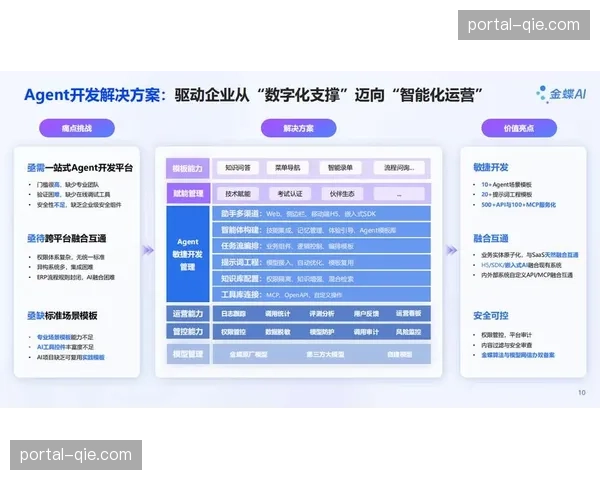Screen dimensions: 600x480
Task: Click the bullet 内容过滤与安全审查
Action: [x=507, y=345]
